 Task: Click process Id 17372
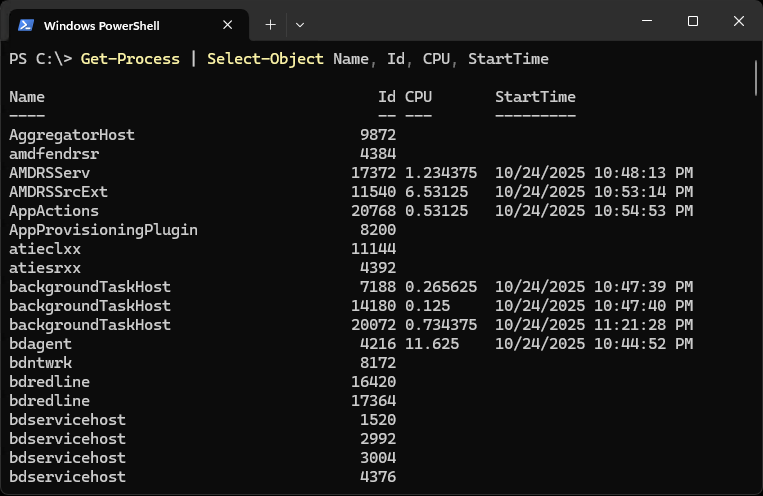pyautogui.click(x=374, y=173)
